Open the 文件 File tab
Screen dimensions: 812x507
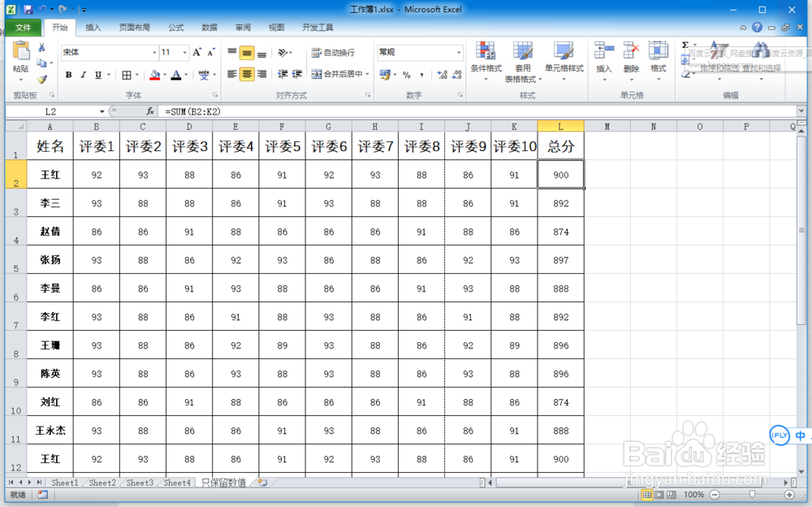pyautogui.click(x=24, y=28)
